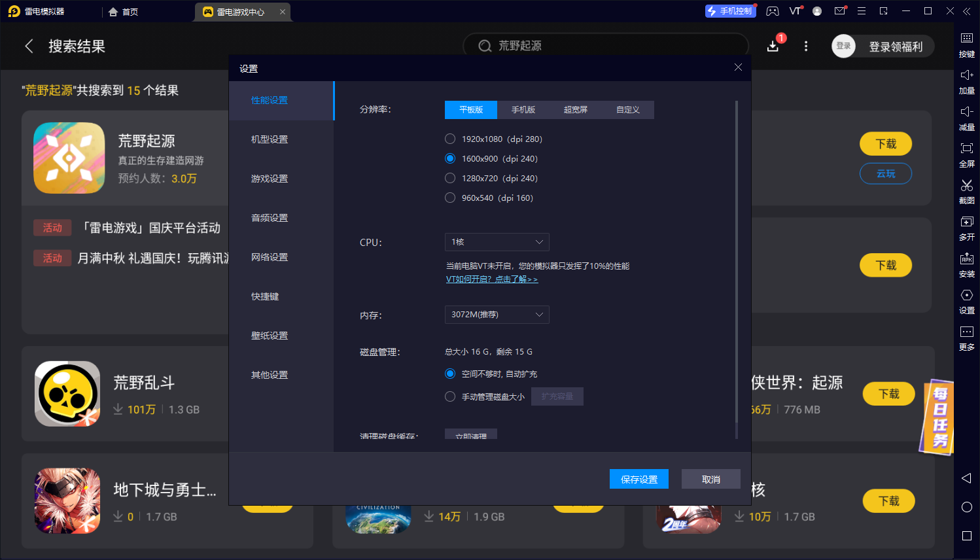Open the download manager icon with badge

coord(773,46)
